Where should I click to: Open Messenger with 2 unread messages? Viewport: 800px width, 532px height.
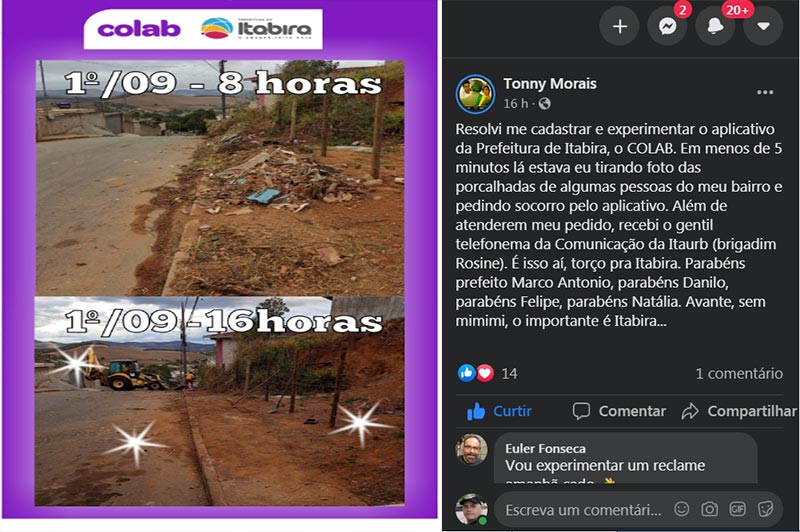[x=667, y=26]
